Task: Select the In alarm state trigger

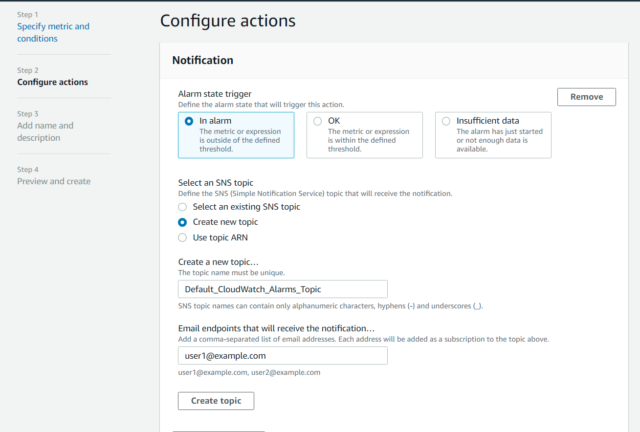Action: 236,135
